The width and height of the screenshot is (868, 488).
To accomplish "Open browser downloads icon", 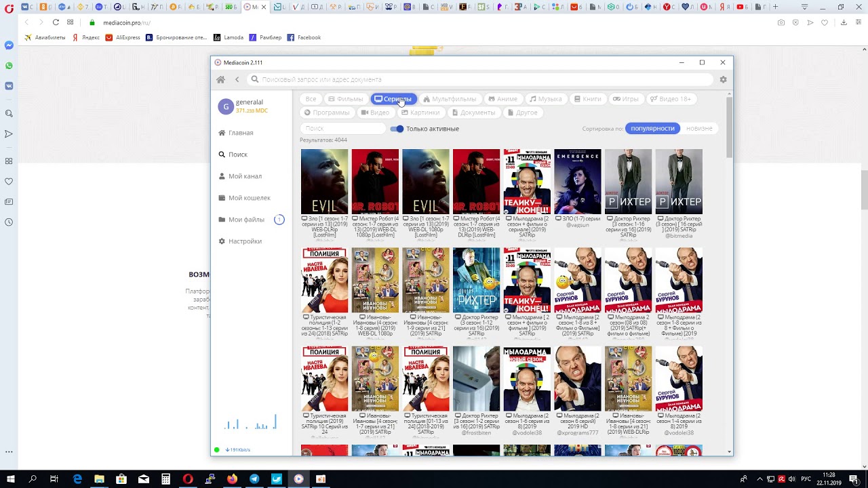I will click(844, 22).
